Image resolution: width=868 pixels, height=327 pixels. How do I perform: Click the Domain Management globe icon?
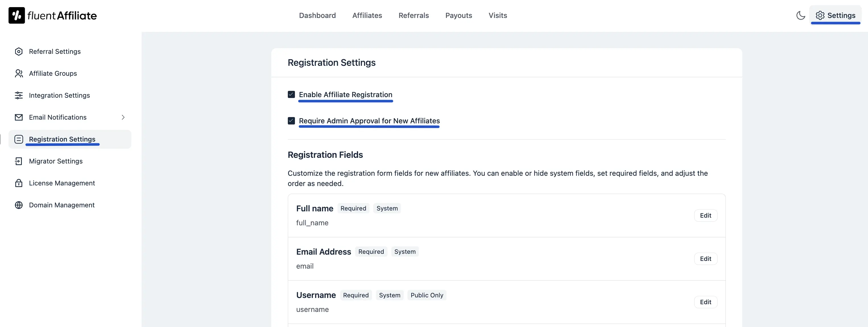tap(19, 205)
